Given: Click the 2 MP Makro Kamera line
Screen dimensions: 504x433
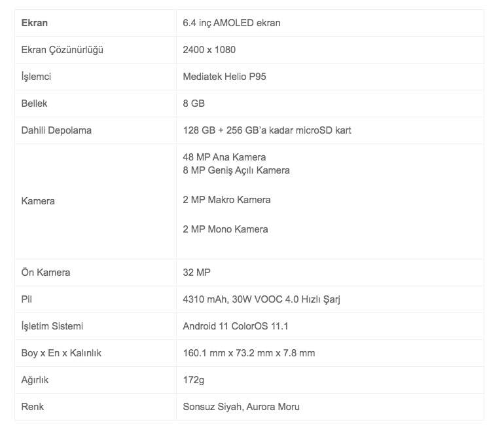Looking at the screenshot, I should (x=226, y=200).
